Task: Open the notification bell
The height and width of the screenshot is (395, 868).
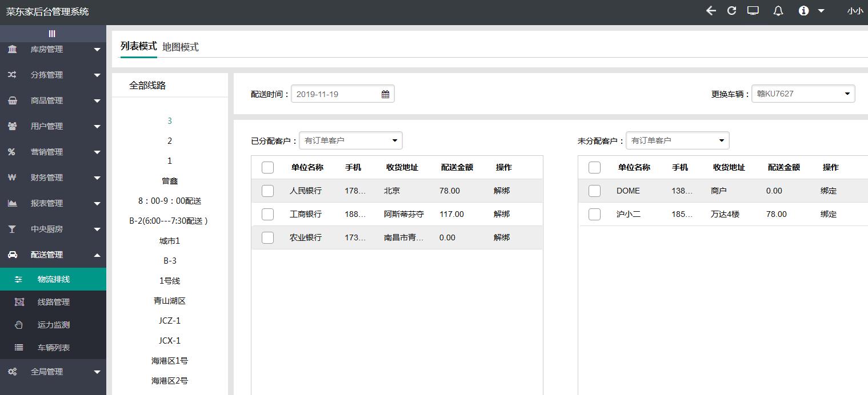Action: click(778, 11)
